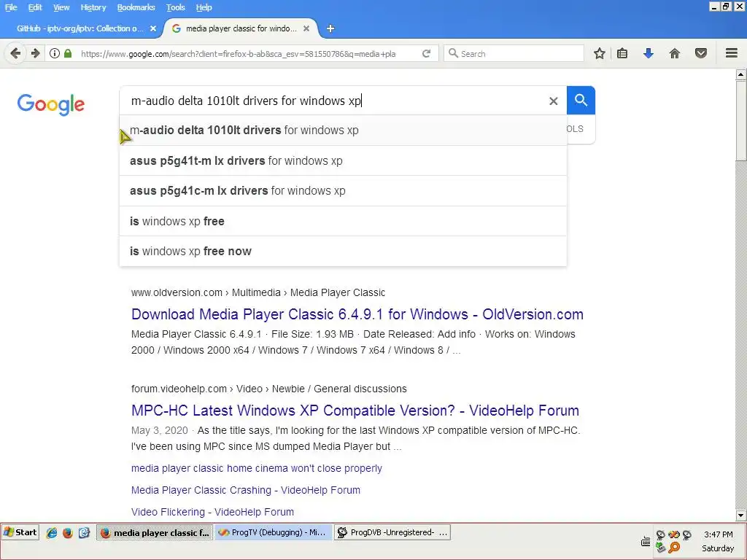Screen dimensions: 747x560
Task: Open Media Player Classic Crashing link
Action: pos(246,490)
